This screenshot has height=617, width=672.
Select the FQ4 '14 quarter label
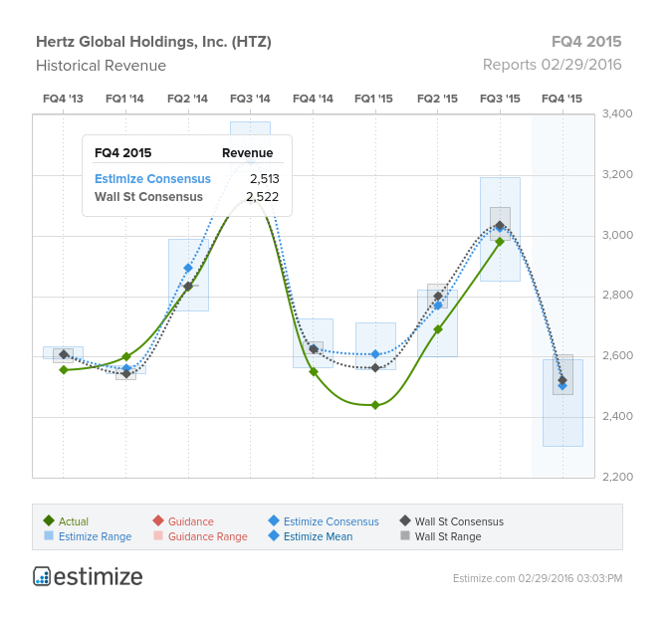313,99
